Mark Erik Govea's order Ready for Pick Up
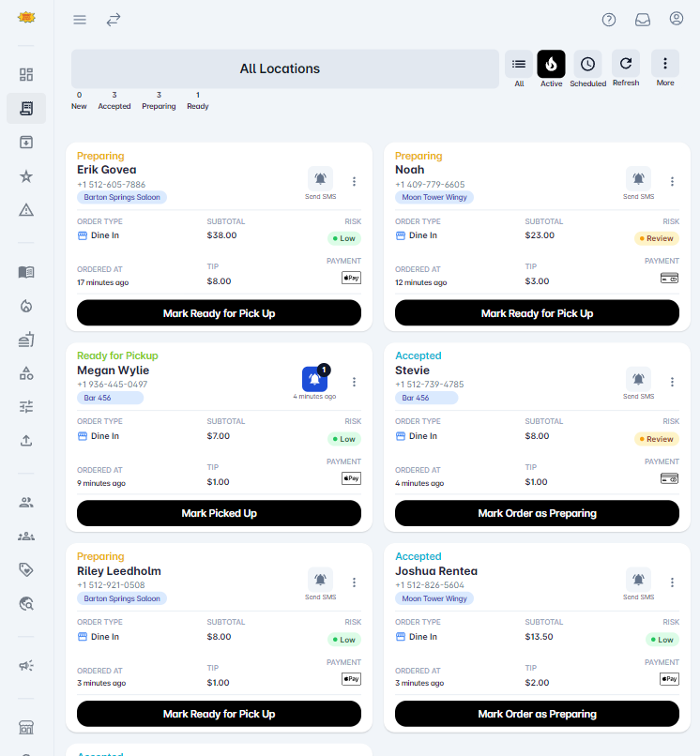This screenshot has width=700, height=756. (219, 310)
